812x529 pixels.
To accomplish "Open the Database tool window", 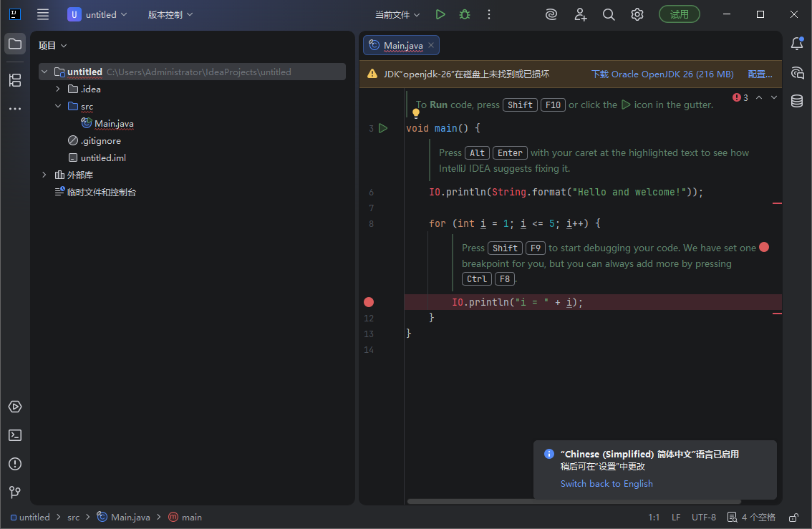I will point(796,101).
